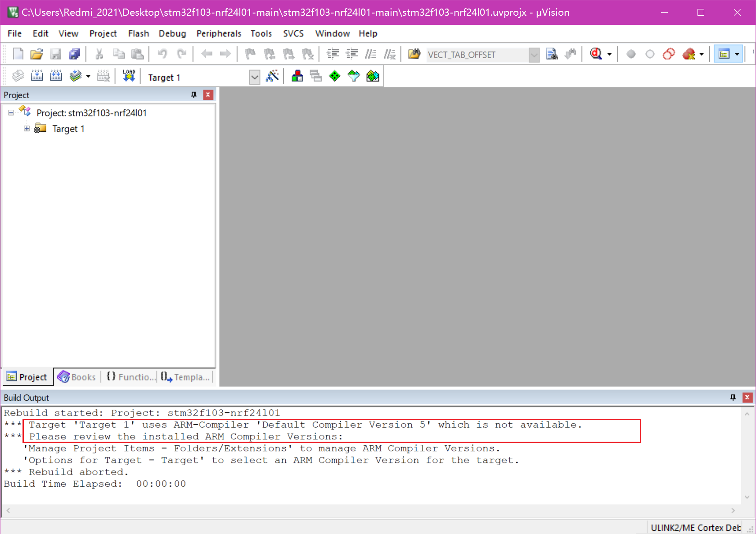Viewport: 756px width, 534px height.
Task: Open Options for Target magic wand
Action: point(272,76)
